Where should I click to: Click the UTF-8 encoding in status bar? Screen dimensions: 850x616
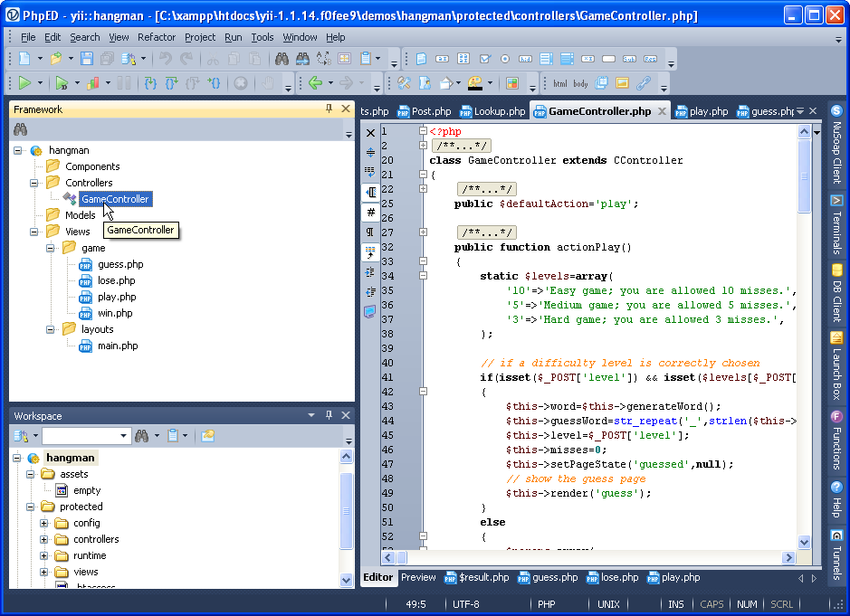click(x=466, y=604)
